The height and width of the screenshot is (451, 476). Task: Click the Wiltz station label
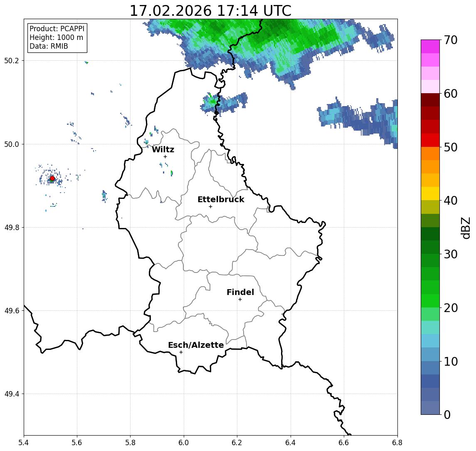click(163, 149)
